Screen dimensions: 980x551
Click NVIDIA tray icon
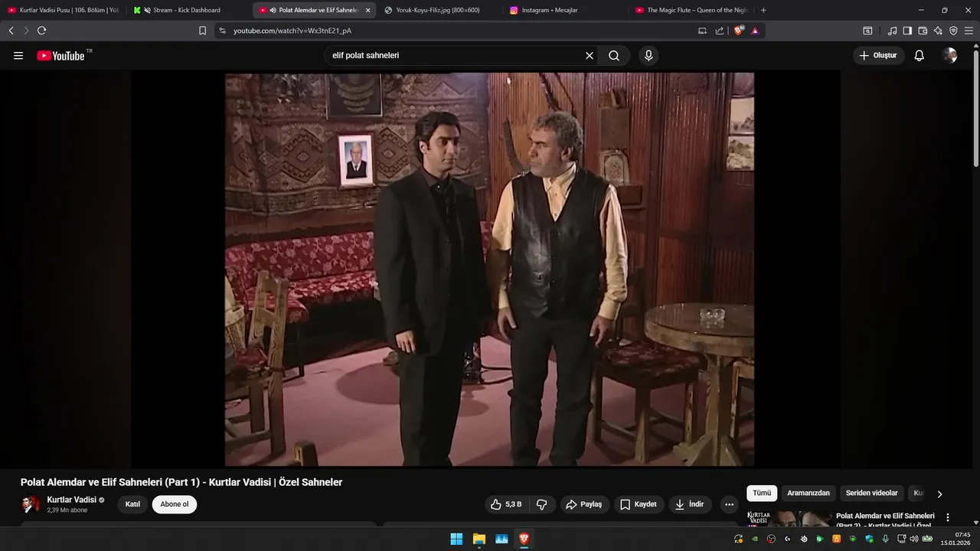pos(755,539)
